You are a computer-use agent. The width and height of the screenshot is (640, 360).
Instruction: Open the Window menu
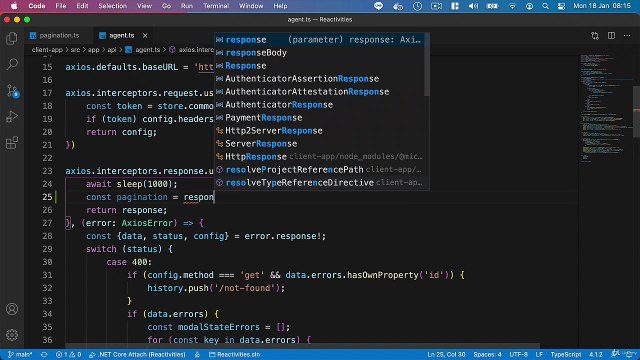tap(251, 6)
